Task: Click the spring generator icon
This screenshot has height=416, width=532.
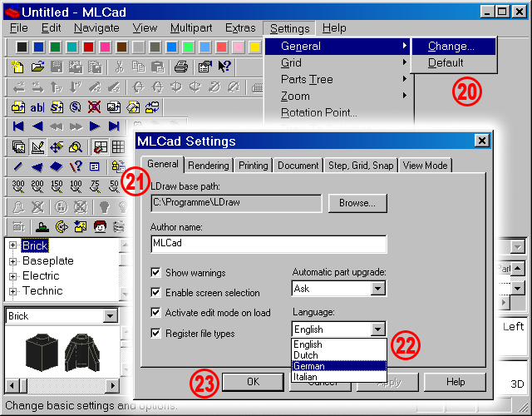Action: coord(119,226)
